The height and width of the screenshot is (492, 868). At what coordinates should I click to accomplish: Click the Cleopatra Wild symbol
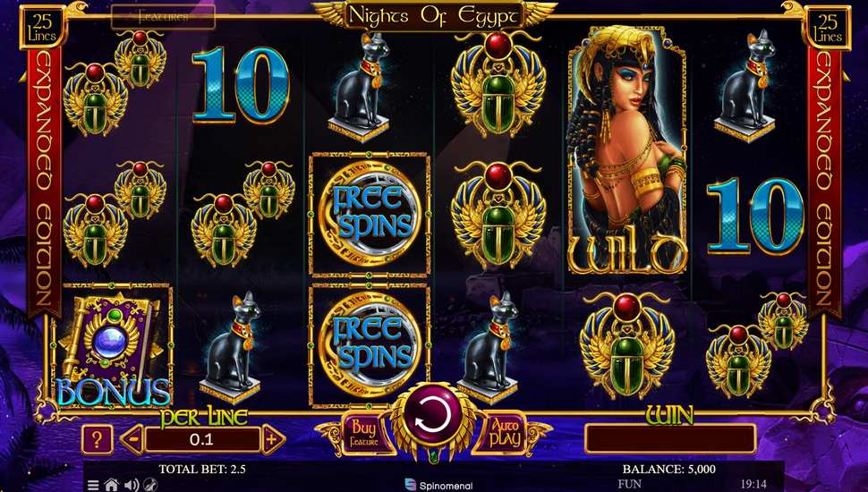626,150
